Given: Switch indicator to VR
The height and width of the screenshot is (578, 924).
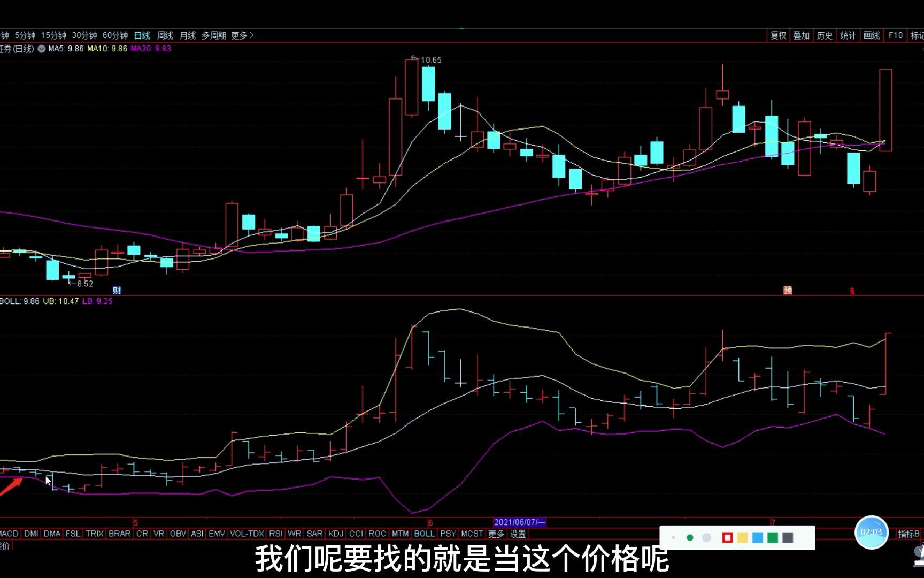Looking at the screenshot, I should pos(159,534).
